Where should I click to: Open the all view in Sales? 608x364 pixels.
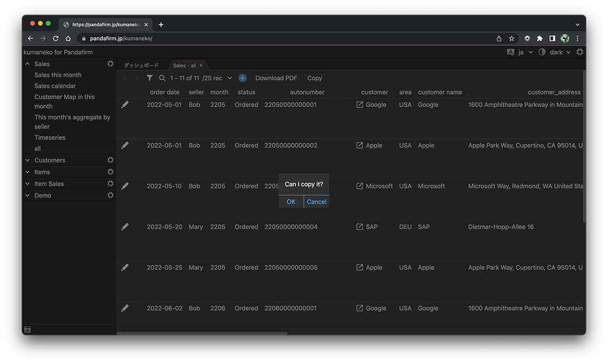click(37, 149)
